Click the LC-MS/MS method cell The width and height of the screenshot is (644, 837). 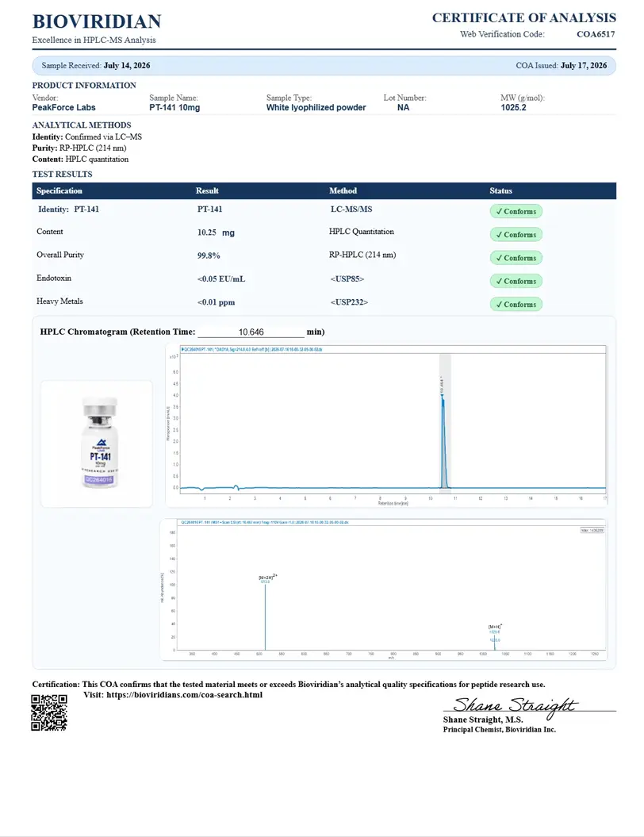[351, 209]
